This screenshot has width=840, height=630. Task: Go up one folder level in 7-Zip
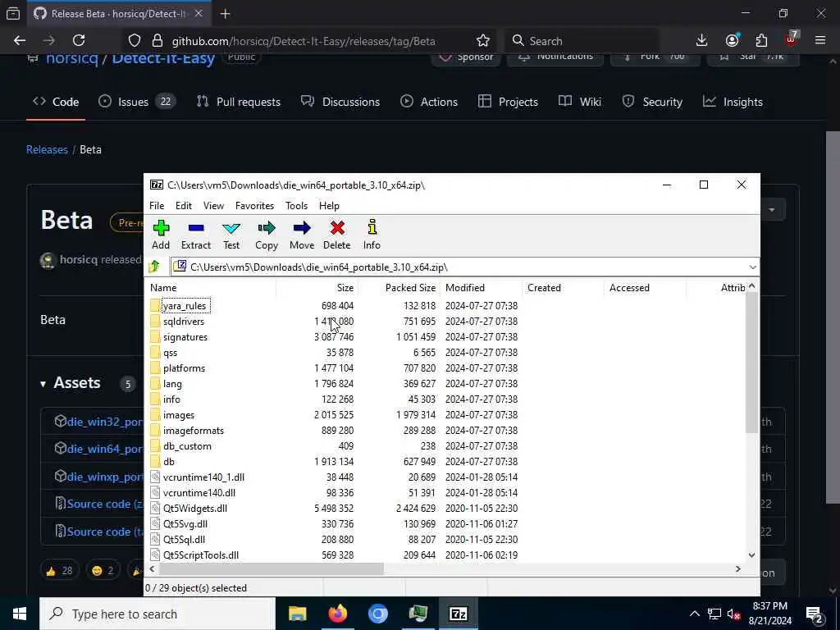point(154,267)
